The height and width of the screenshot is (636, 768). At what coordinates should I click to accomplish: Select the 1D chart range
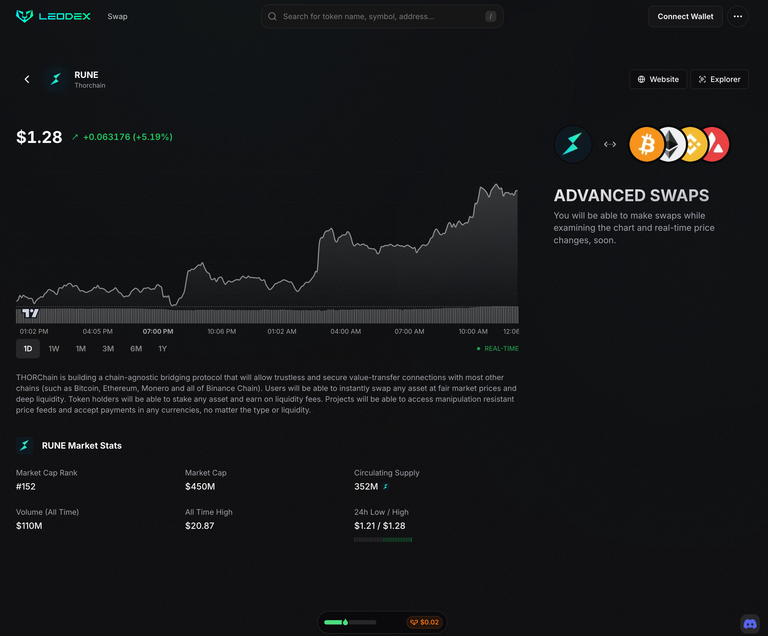coord(28,348)
